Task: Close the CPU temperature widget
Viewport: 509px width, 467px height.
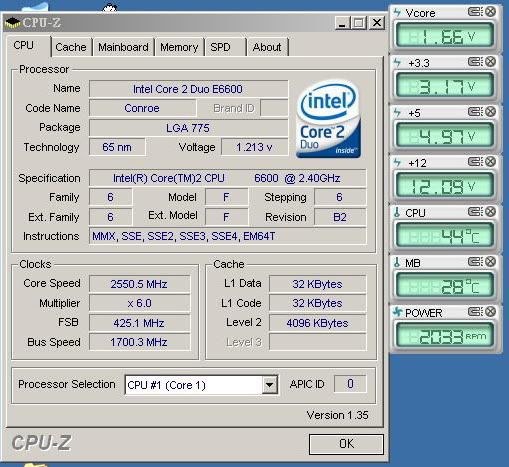Action: click(x=490, y=212)
